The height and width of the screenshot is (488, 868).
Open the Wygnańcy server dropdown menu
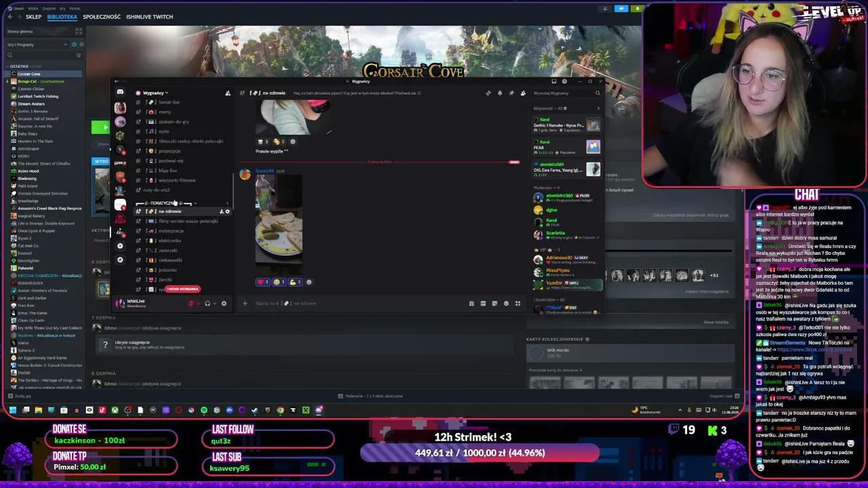(x=155, y=93)
